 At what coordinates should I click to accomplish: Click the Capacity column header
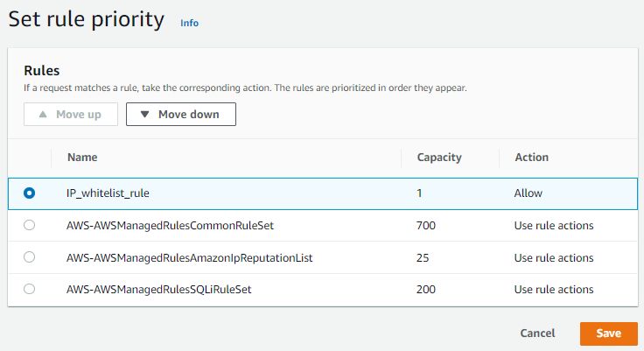(439, 158)
